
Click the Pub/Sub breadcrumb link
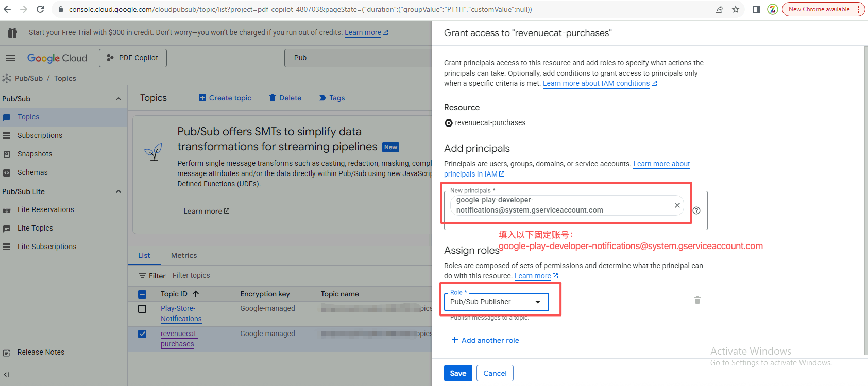pos(29,78)
